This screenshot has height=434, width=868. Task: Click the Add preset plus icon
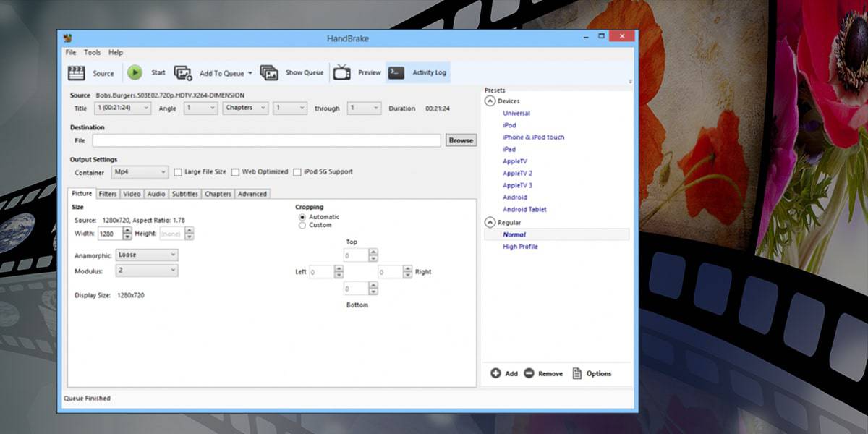tap(495, 373)
